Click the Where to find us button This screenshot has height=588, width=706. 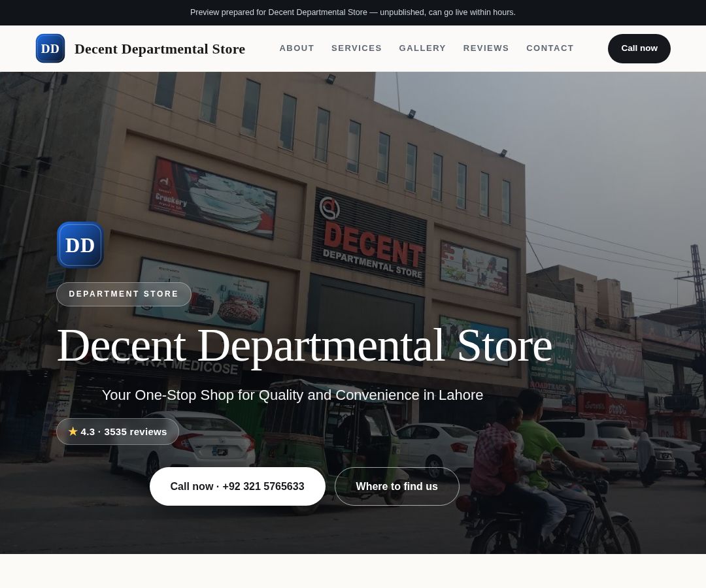pyautogui.click(x=397, y=486)
